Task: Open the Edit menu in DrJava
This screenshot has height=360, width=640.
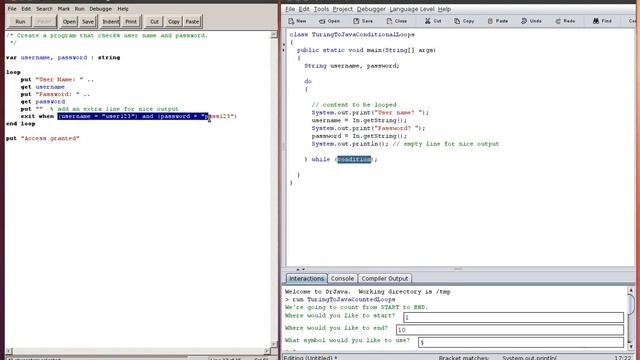Action: 304,9
